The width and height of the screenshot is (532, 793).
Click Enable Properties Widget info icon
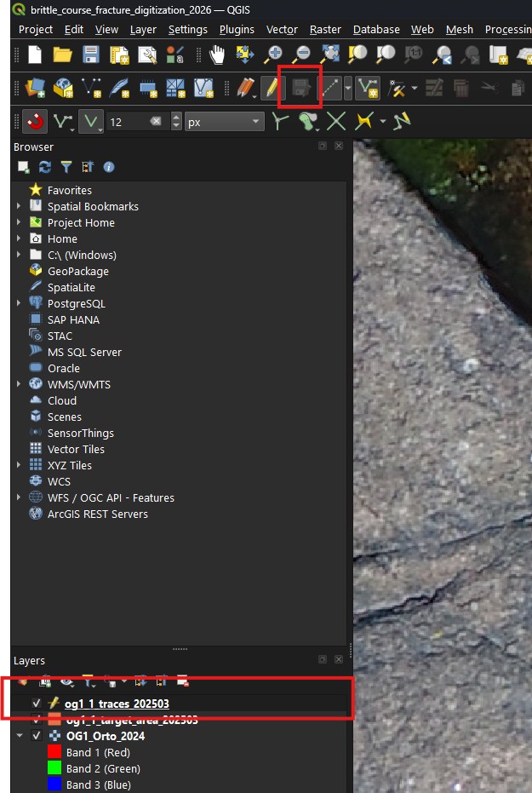click(x=109, y=167)
